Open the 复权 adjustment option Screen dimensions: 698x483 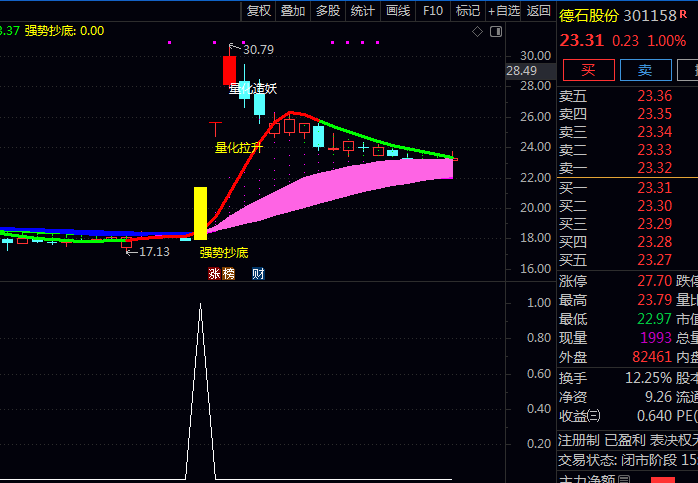(258, 11)
